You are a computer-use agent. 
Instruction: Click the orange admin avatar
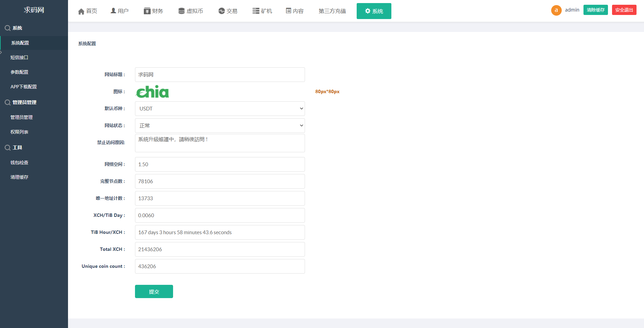pyautogui.click(x=556, y=10)
